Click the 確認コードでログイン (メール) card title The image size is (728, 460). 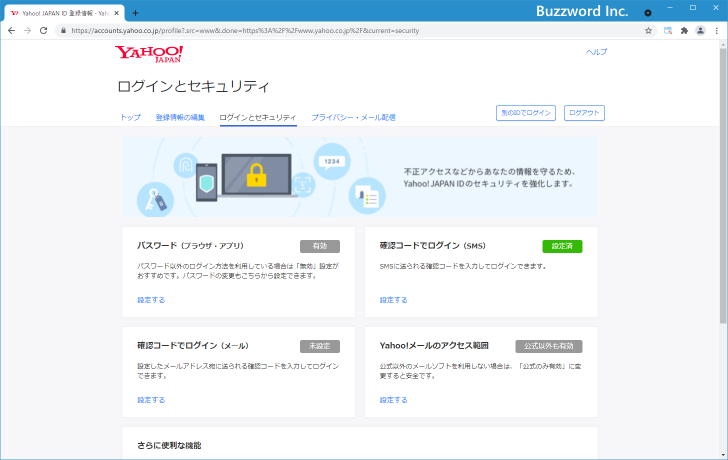point(193,345)
